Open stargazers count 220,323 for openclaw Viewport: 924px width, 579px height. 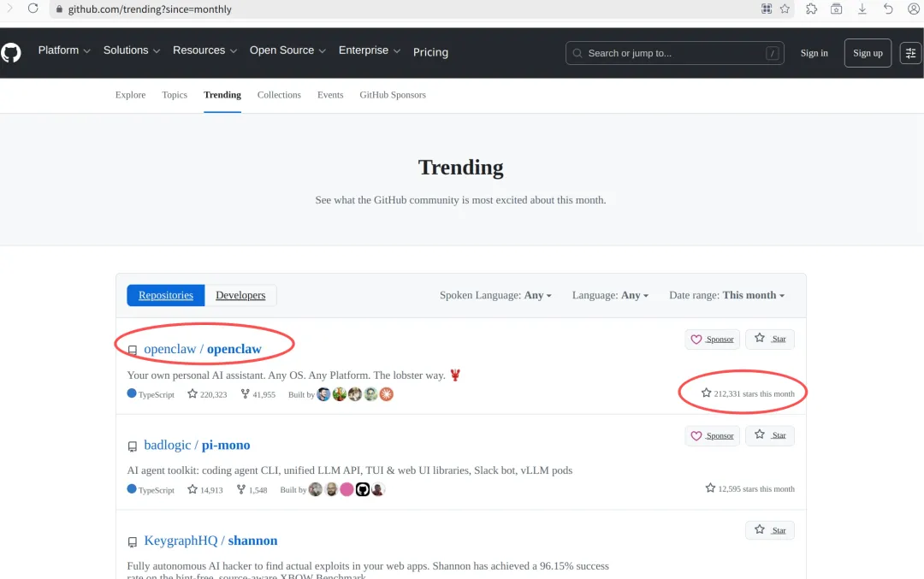207,394
